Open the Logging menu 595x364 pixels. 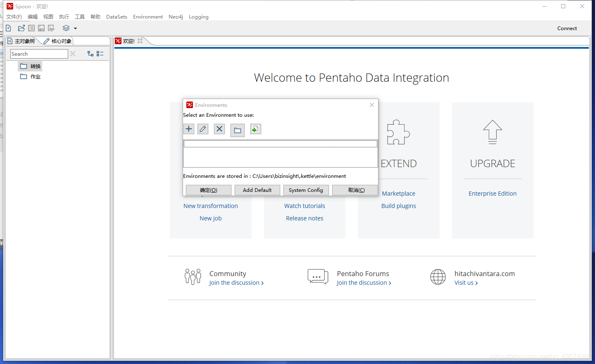point(198,17)
